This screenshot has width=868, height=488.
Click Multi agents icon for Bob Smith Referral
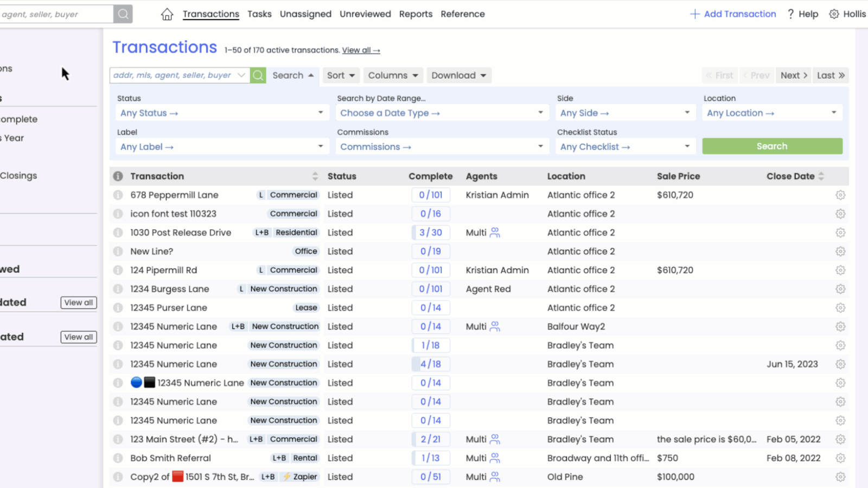click(x=495, y=458)
